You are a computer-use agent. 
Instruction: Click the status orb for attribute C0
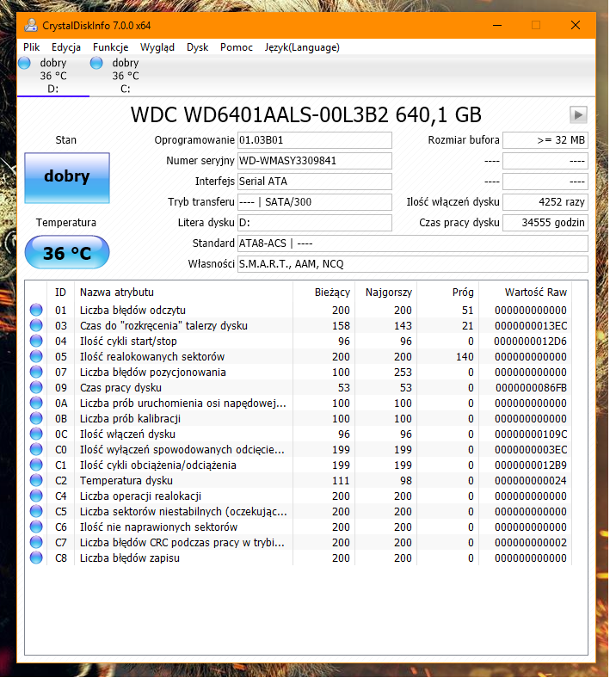[36, 450]
